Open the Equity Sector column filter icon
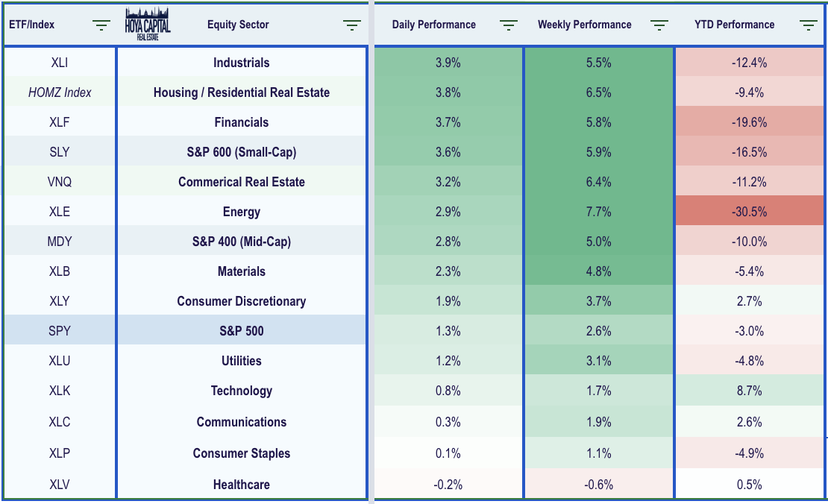This screenshot has width=828, height=504. pos(351,25)
